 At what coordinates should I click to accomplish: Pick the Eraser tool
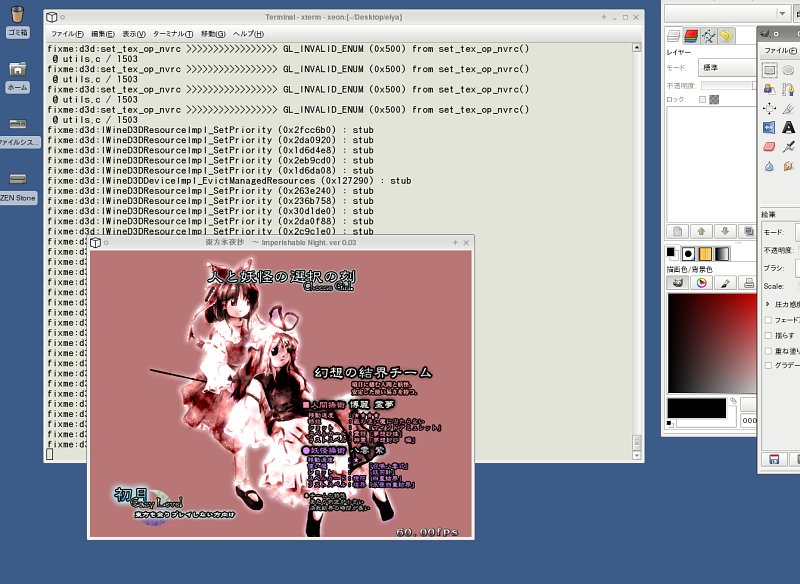coord(769,147)
